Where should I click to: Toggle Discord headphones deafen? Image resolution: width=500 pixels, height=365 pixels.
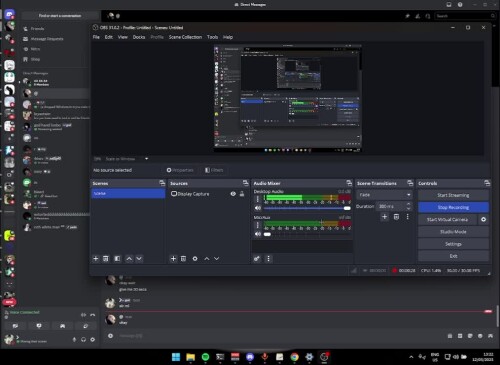coord(83,340)
